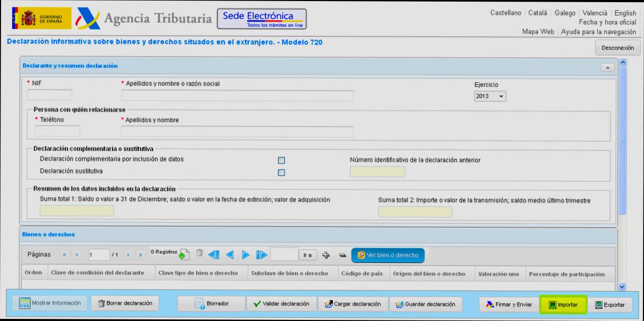
Task: Open the Mapa Web link
Action: 538,32
